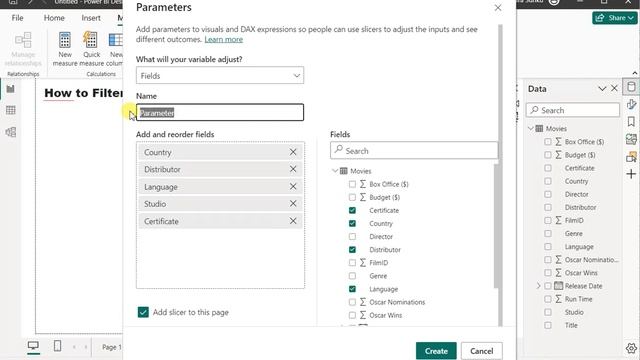
Task: Click the Quick measure icon
Action: point(91,40)
